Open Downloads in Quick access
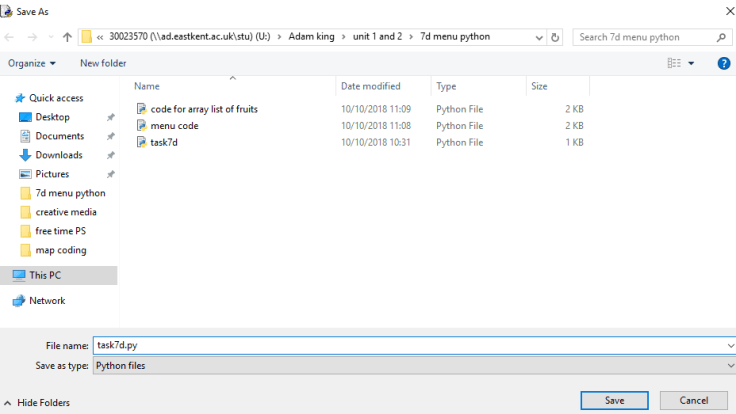This screenshot has height=414, width=736. (58, 155)
